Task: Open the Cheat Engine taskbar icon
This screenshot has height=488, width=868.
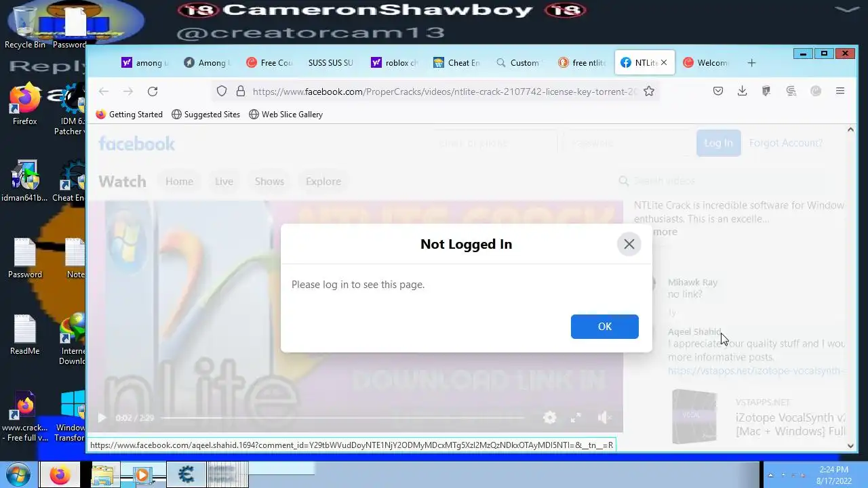Action: point(185,474)
